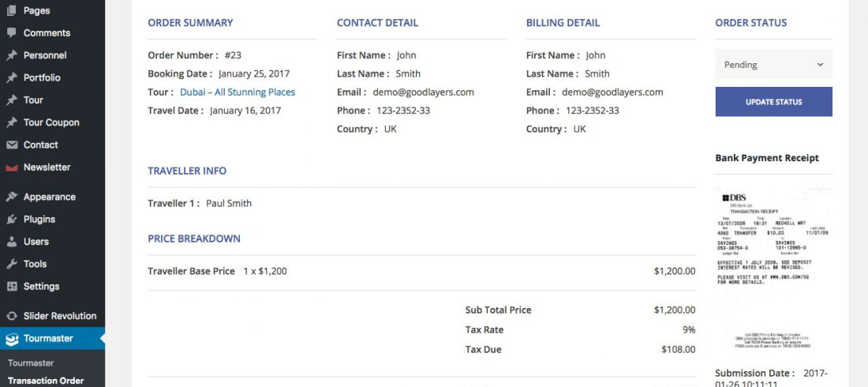868x387 pixels.
Task: Open the Tour Coupon menu item
Action: click(51, 122)
